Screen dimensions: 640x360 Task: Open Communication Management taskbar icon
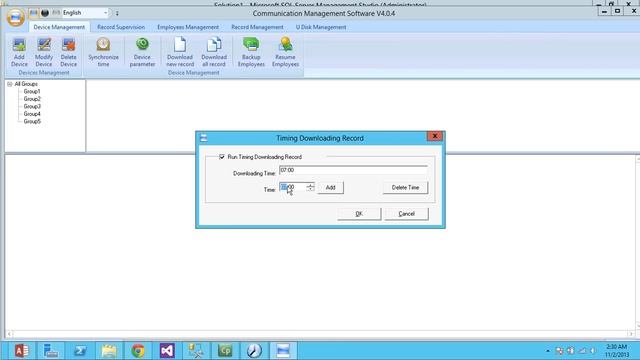click(x=283, y=351)
